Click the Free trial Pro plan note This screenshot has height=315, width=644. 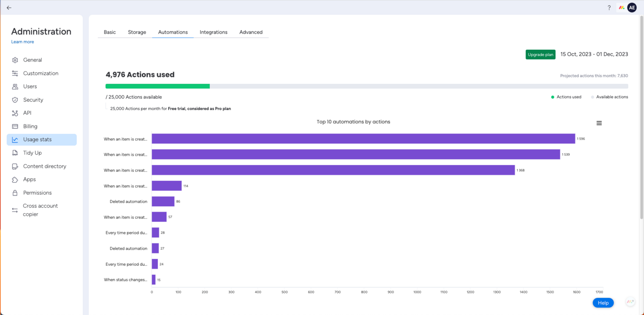point(170,109)
